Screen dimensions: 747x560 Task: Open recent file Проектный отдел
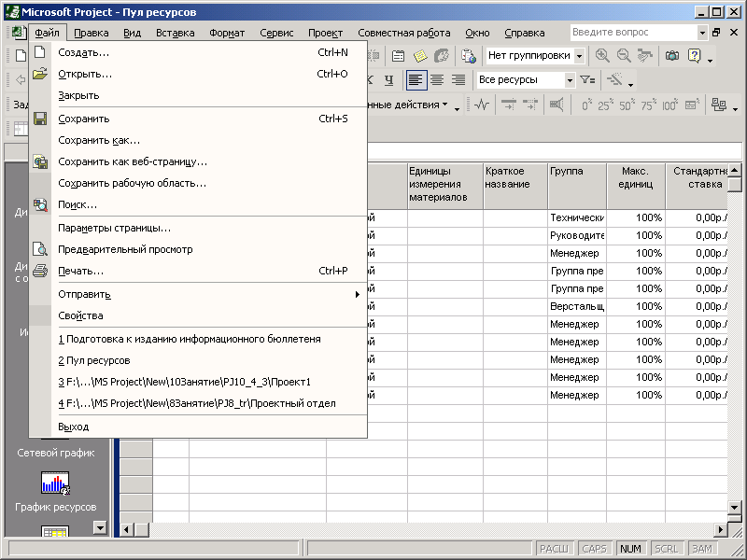click(x=198, y=403)
